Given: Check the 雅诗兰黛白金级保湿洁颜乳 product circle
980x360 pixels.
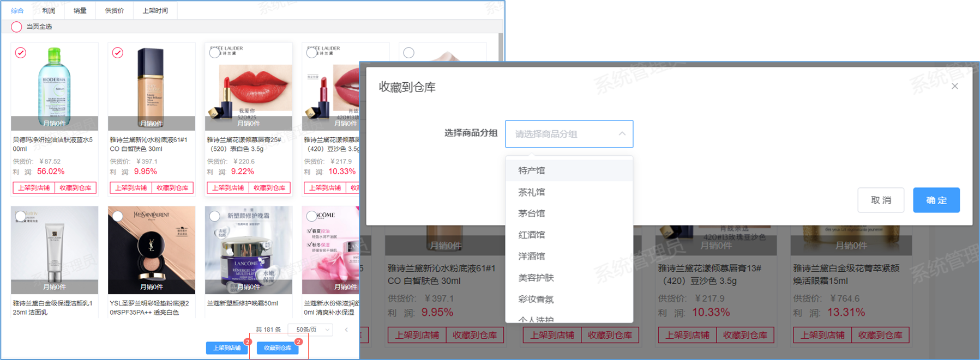Looking at the screenshot, I should (x=21, y=216).
